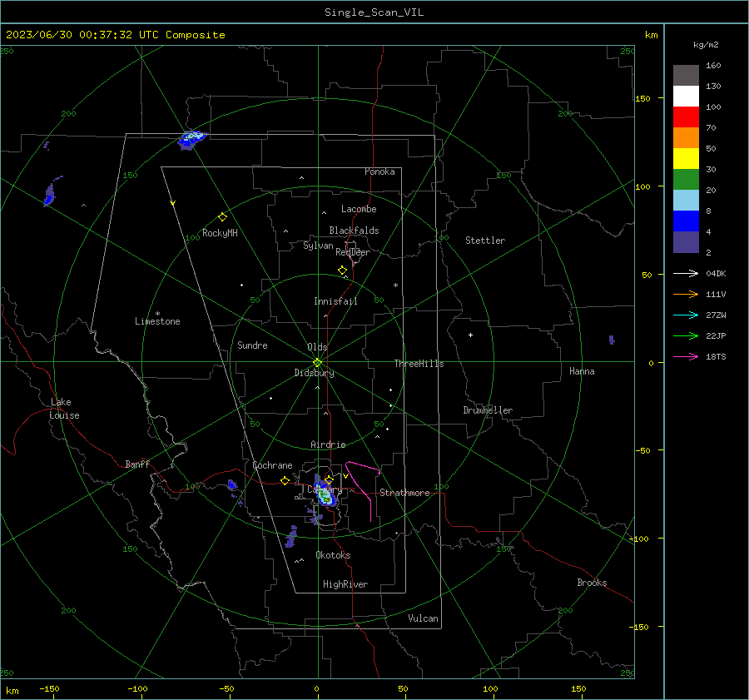
Task: Click the Single_Scan_VIL title
Action: [374, 12]
